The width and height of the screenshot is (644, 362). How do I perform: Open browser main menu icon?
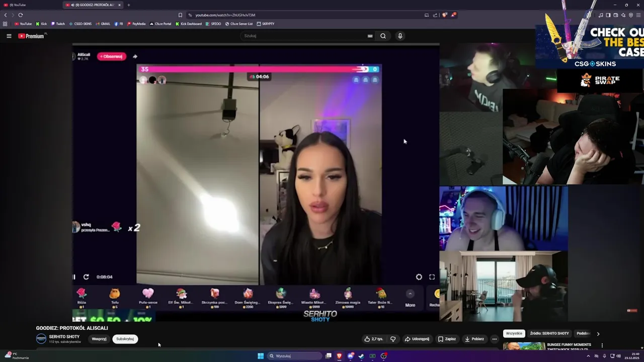click(x=638, y=15)
